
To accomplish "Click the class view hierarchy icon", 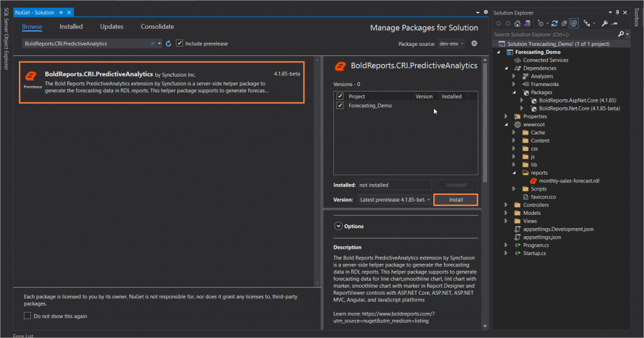I will [587, 23].
